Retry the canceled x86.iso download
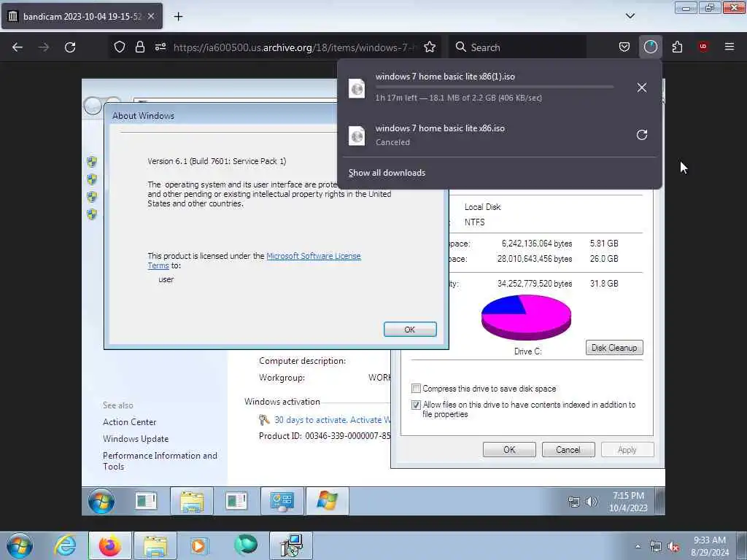The width and height of the screenshot is (747, 560). click(x=642, y=135)
